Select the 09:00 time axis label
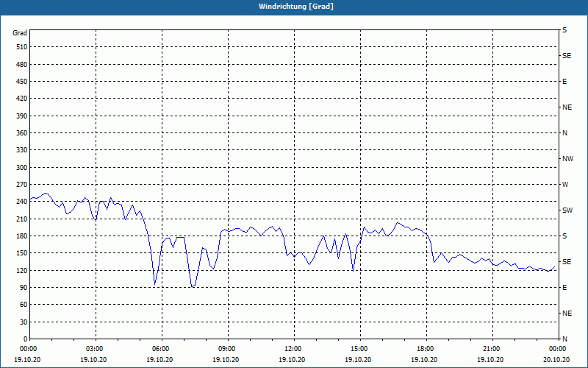 coord(228,349)
